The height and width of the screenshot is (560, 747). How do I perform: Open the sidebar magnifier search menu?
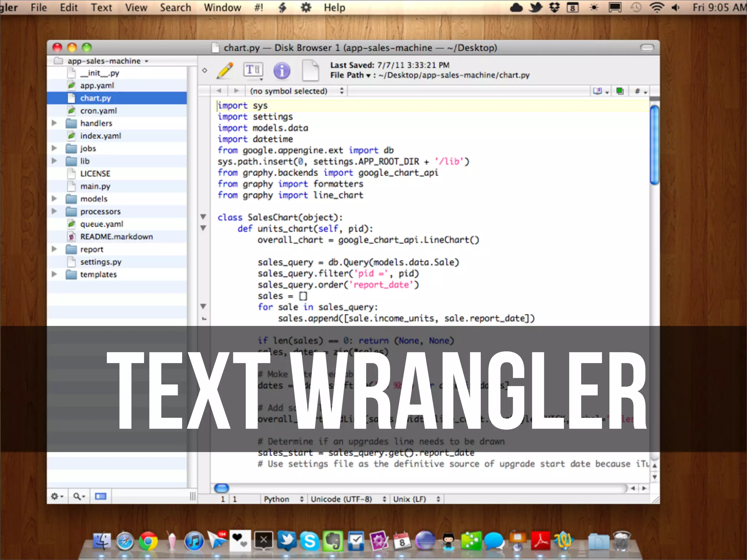pos(79,497)
